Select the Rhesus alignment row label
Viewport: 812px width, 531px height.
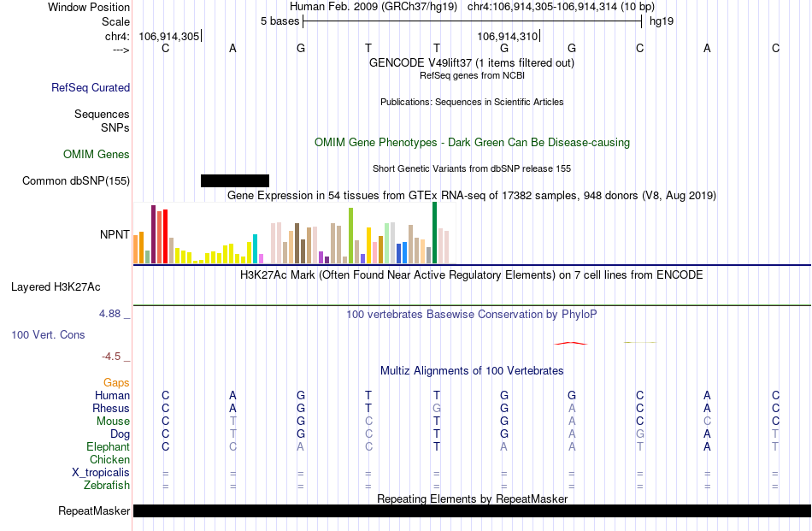tap(111, 408)
